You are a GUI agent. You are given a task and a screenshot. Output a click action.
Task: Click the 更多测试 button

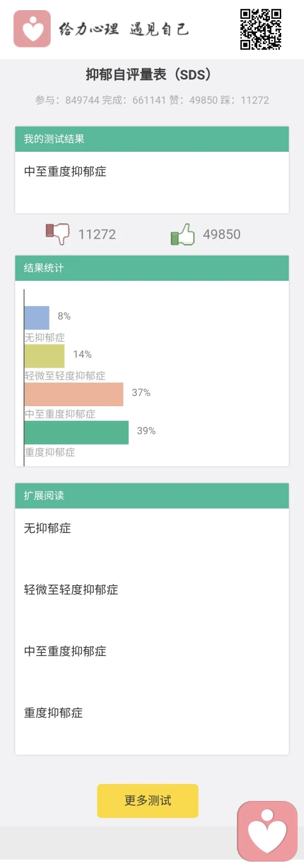(x=148, y=801)
